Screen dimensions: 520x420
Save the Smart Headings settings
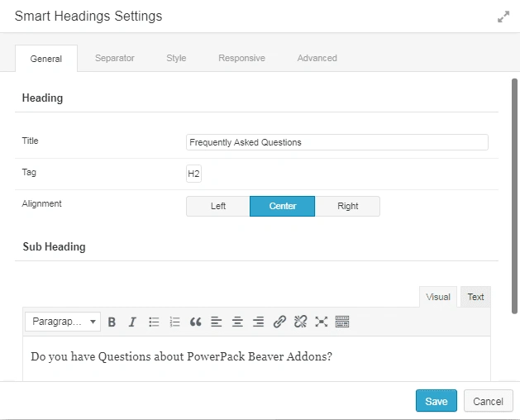(436, 401)
